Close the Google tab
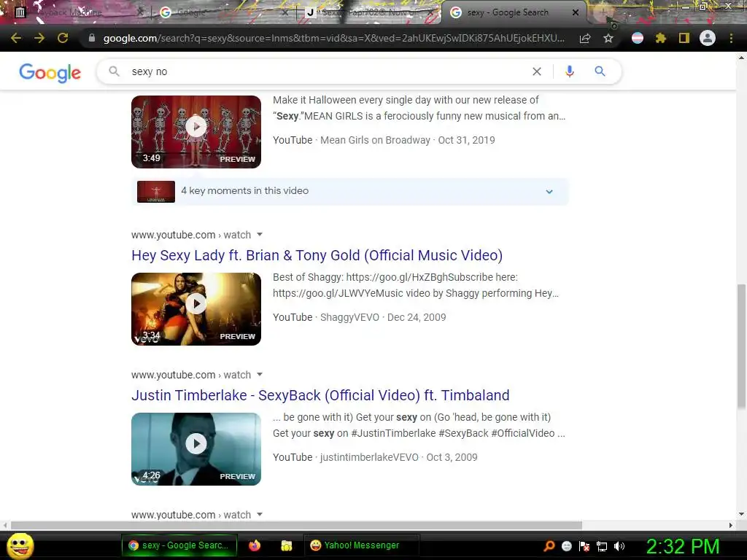Viewport: 747px width, 560px height. coord(285,12)
